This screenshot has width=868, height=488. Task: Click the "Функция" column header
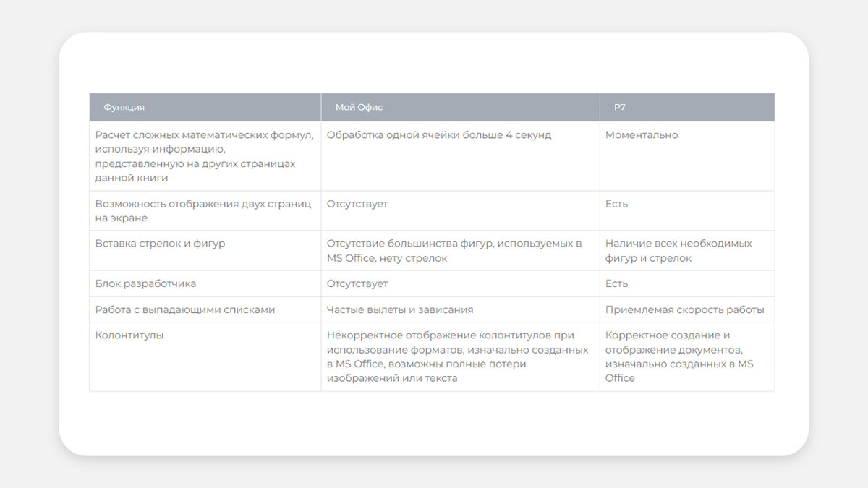point(205,107)
